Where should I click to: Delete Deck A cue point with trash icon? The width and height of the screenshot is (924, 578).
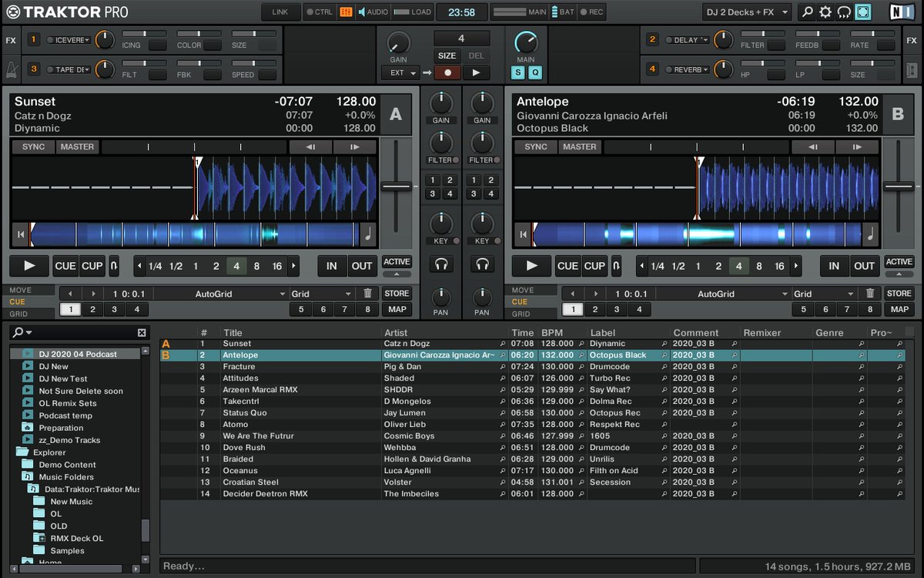[367, 294]
